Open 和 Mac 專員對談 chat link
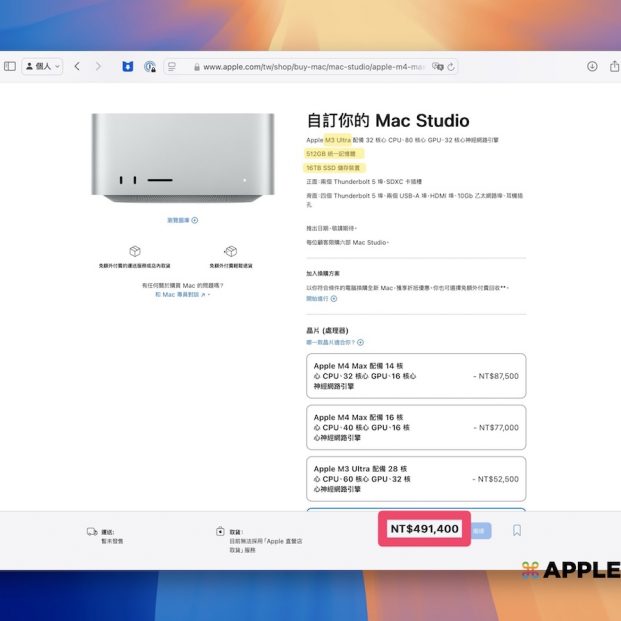The height and width of the screenshot is (621, 621). click(181, 295)
